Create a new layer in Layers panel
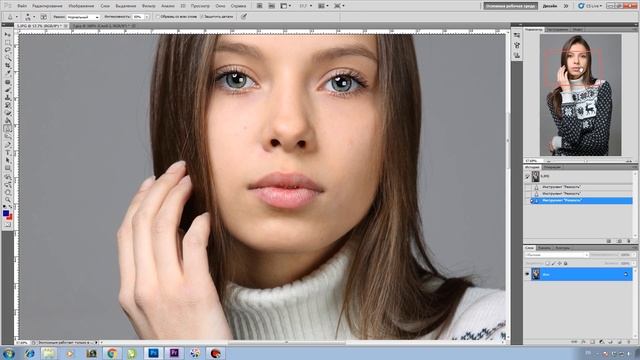Image resolution: width=640 pixels, height=360 pixels. [x=620, y=342]
